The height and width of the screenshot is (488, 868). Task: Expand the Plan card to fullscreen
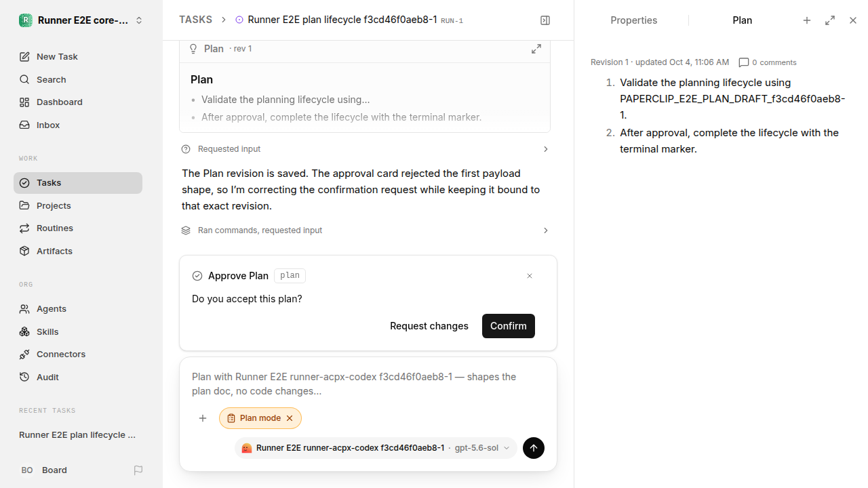[x=536, y=49]
